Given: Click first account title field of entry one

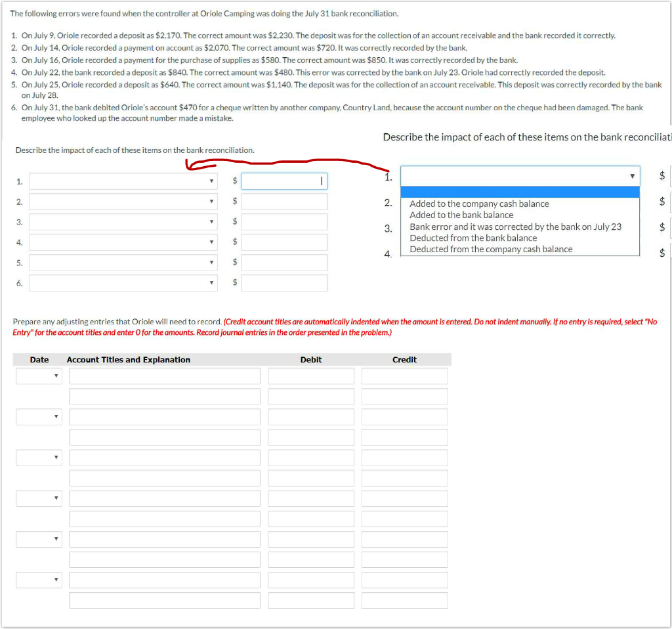Looking at the screenshot, I should pyautogui.click(x=165, y=376).
